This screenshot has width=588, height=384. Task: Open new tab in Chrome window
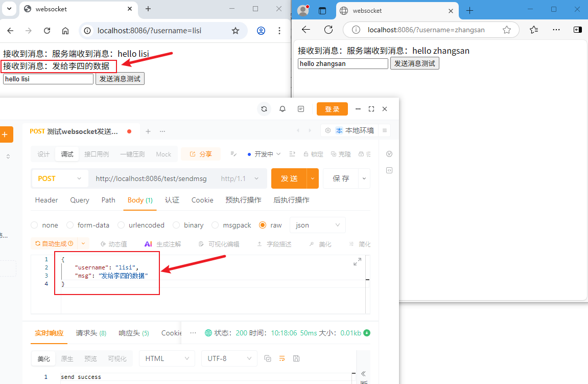click(148, 9)
